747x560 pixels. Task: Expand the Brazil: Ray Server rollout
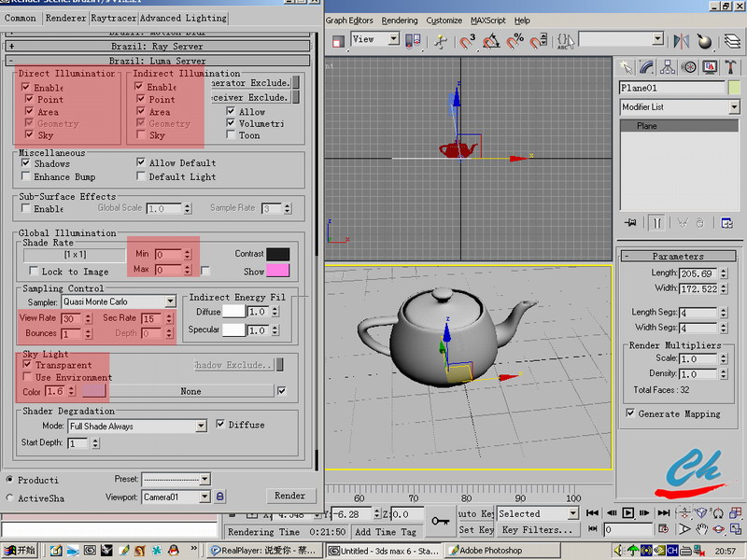(x=158, y=46)
